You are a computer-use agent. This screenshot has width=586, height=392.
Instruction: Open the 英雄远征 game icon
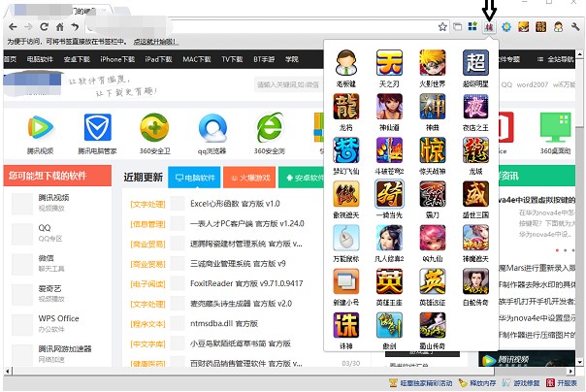pyautogui.click(x=433, y=281)
